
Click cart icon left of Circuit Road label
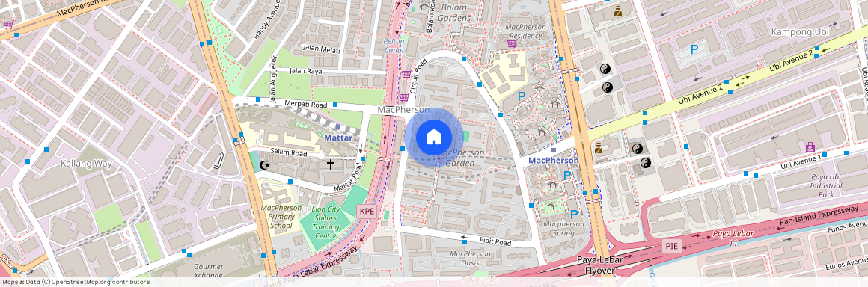407,73
